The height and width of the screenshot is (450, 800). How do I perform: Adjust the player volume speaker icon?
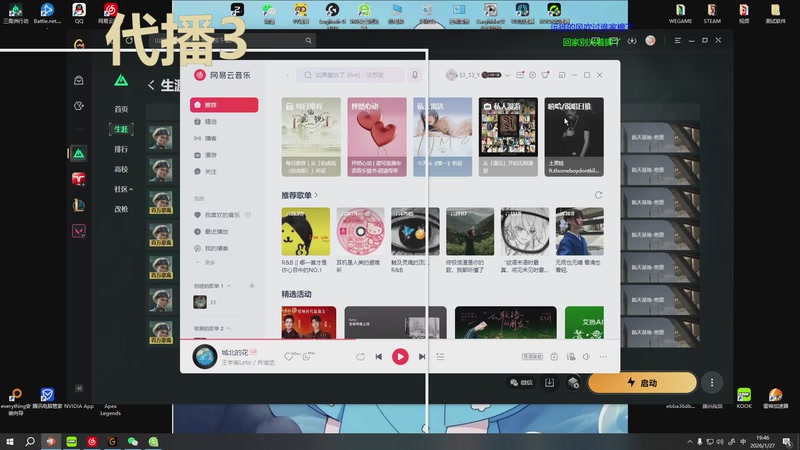coord(587,357)
